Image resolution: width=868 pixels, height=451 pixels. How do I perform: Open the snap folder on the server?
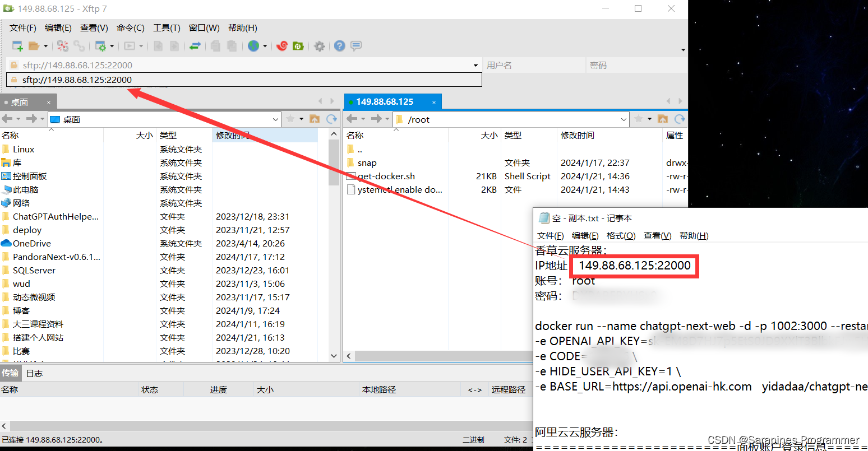pyautogui.click(x=367, y=162)
